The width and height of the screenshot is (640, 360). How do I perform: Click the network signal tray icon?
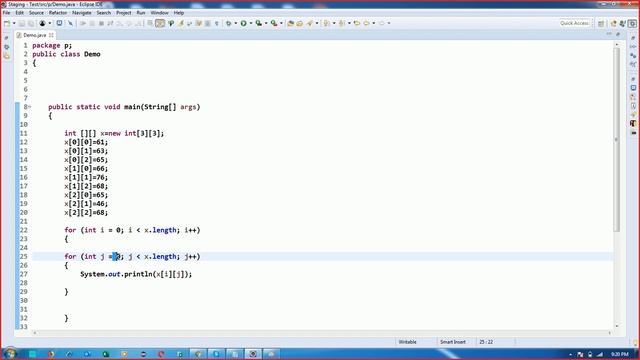click(600, 354)
